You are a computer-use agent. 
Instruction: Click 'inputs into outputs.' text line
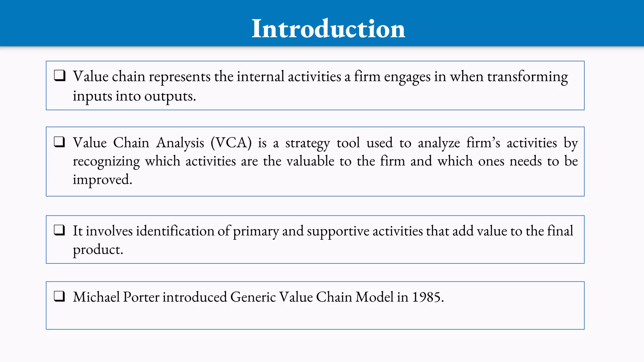click(x=134, y=96)
